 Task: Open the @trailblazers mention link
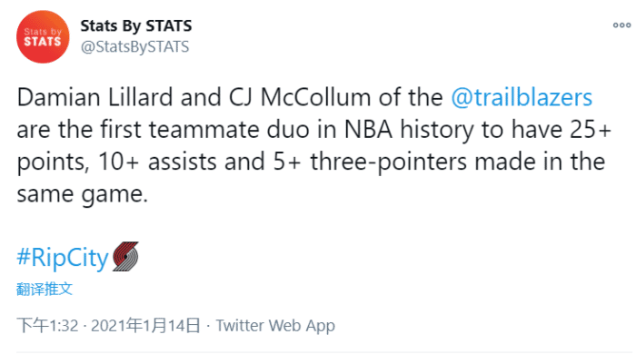tap(522, 97)
